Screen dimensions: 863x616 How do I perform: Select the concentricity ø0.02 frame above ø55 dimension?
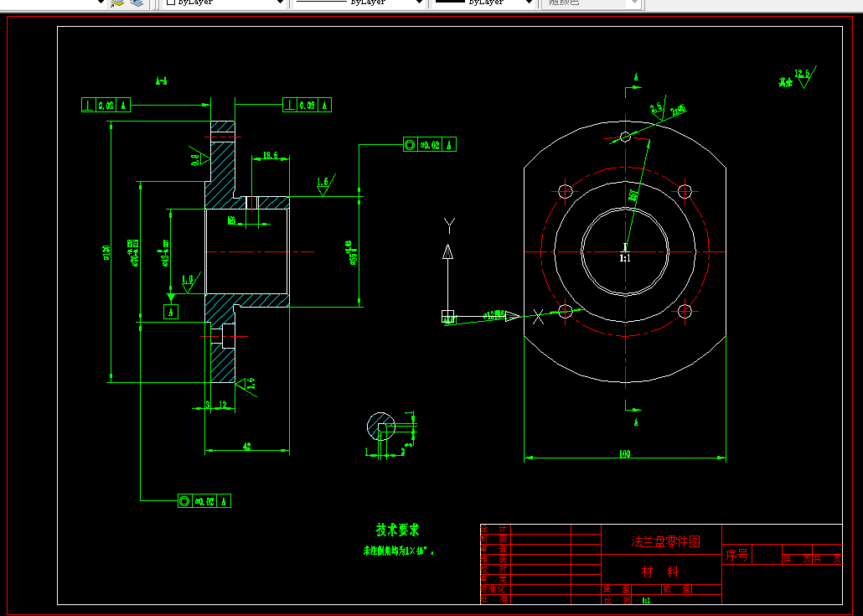click(430, 145)
